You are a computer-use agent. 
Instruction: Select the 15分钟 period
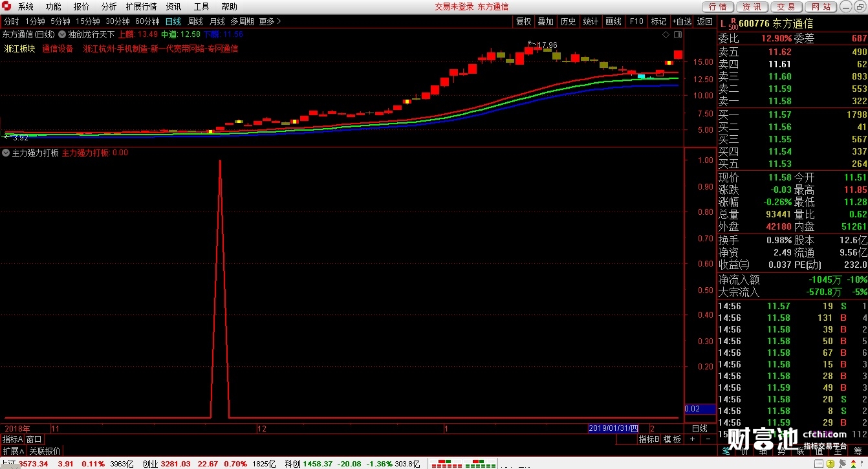(87, 21)
